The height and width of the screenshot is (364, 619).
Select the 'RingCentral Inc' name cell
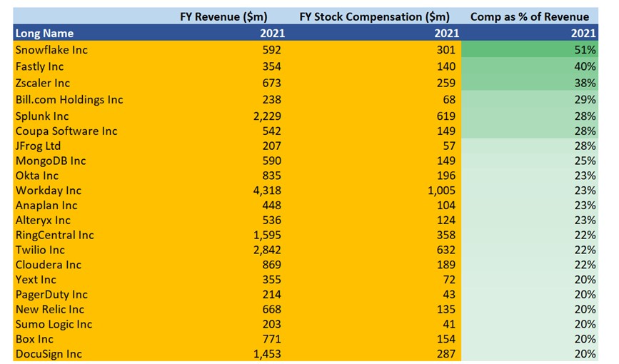54,235
